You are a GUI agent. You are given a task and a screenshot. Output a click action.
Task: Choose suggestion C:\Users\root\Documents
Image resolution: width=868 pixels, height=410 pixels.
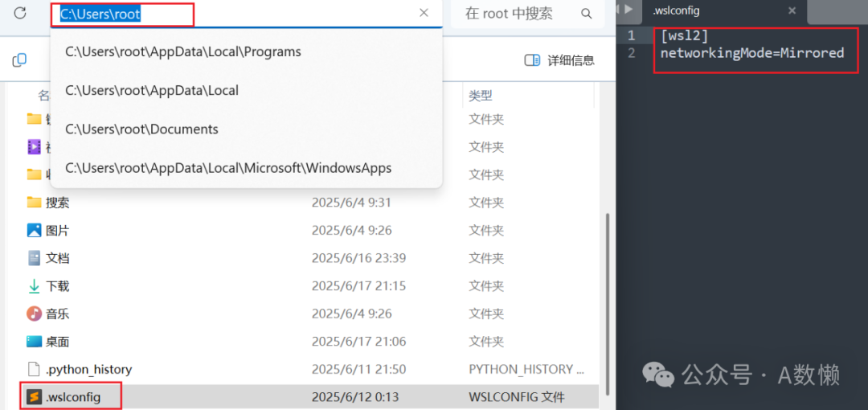pos(141,129)
